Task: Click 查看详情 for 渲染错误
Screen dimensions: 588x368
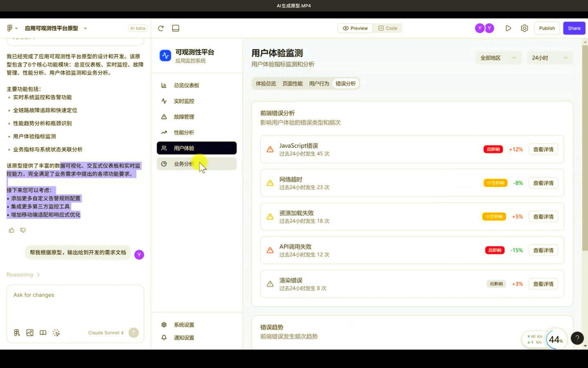Action: pos(543,284)
